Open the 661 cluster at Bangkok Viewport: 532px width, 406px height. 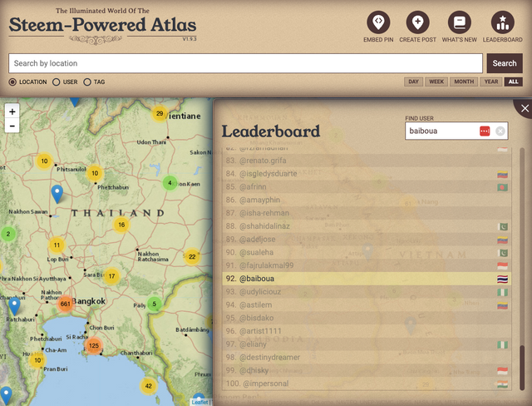[x=65, y=304]
